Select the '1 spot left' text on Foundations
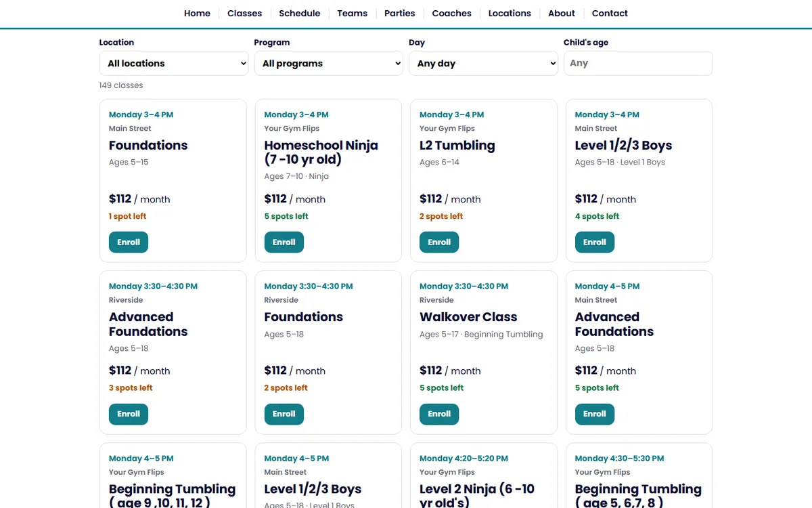Screen dimensions: 812x508 (x=128, y=217)
